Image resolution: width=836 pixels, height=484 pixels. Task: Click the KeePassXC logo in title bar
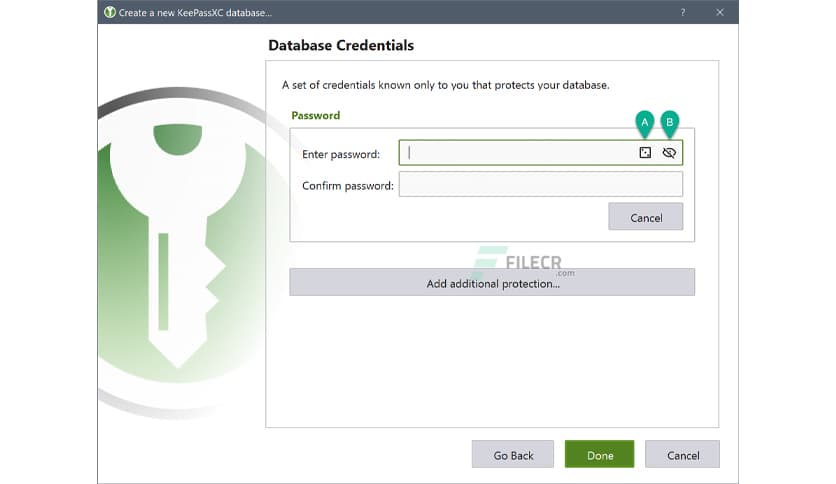109,12
